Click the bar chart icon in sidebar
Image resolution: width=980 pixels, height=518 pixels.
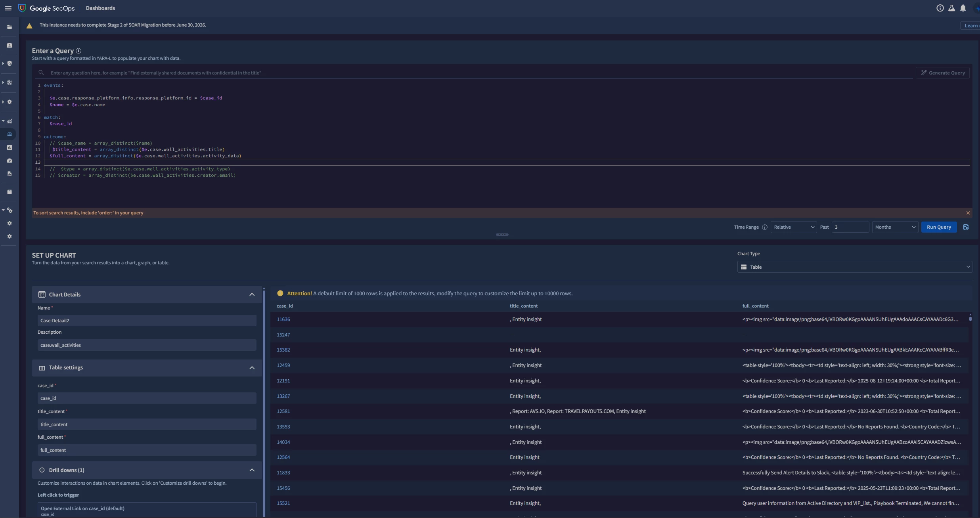tap(10, 147)
